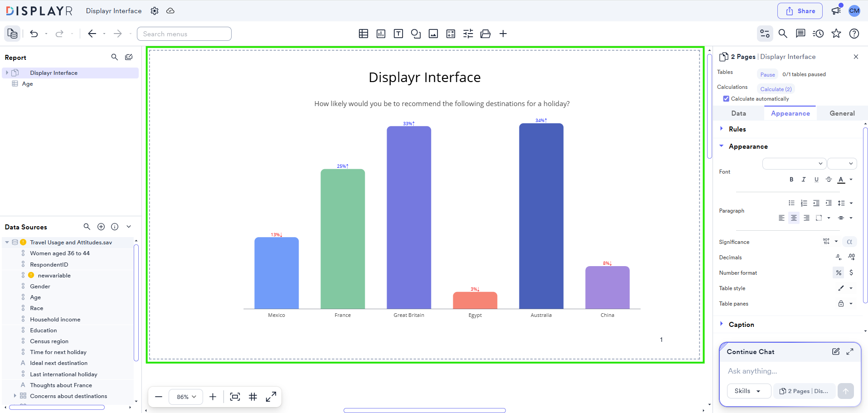The height and width of the screenshot is (413, 868).
Task: Toggle the Calculate automatically checkbox
Action: click(726, 98)
